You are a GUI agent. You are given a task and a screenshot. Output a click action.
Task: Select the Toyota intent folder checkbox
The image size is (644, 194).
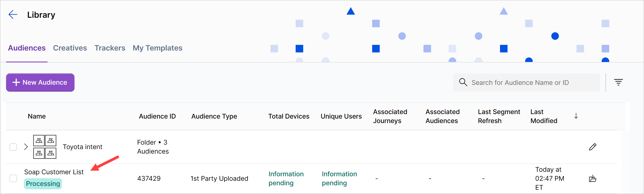click(x=13, y=147)
